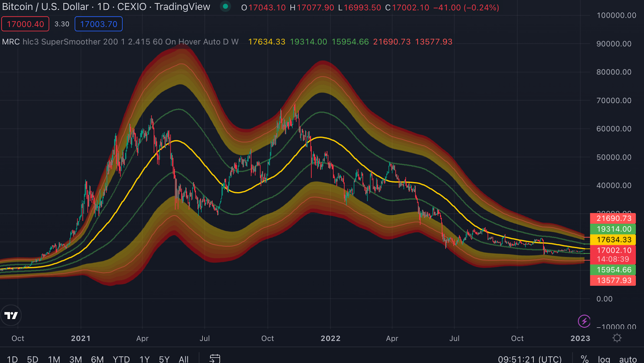Select the 6M time range
This screenshot has width=644, height=363.
[x=97, y=359]
